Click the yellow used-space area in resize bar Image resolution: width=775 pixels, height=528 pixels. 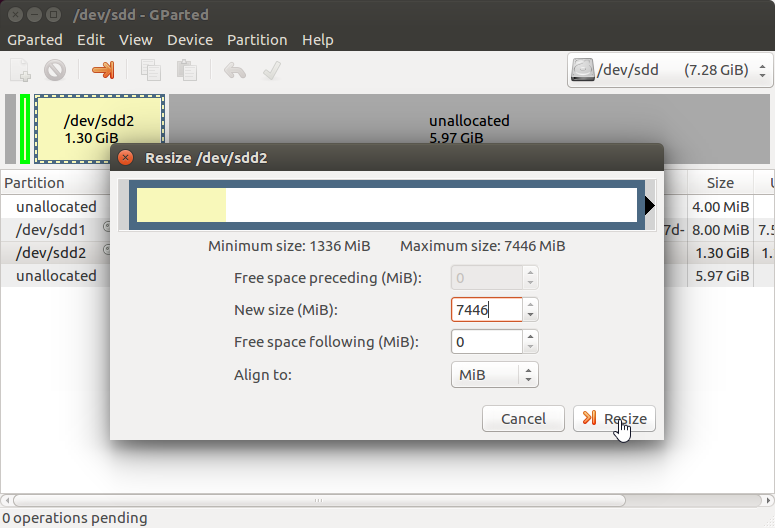(x=181, y=205)
